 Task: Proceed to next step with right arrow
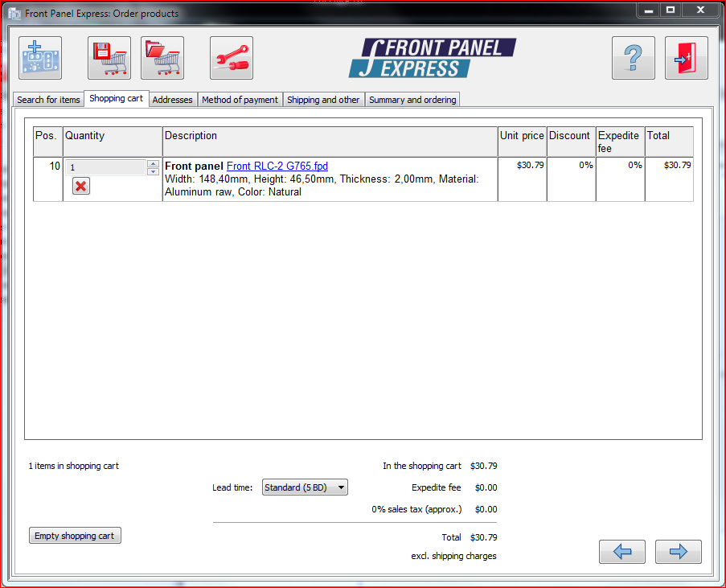(x=679, y=551)
